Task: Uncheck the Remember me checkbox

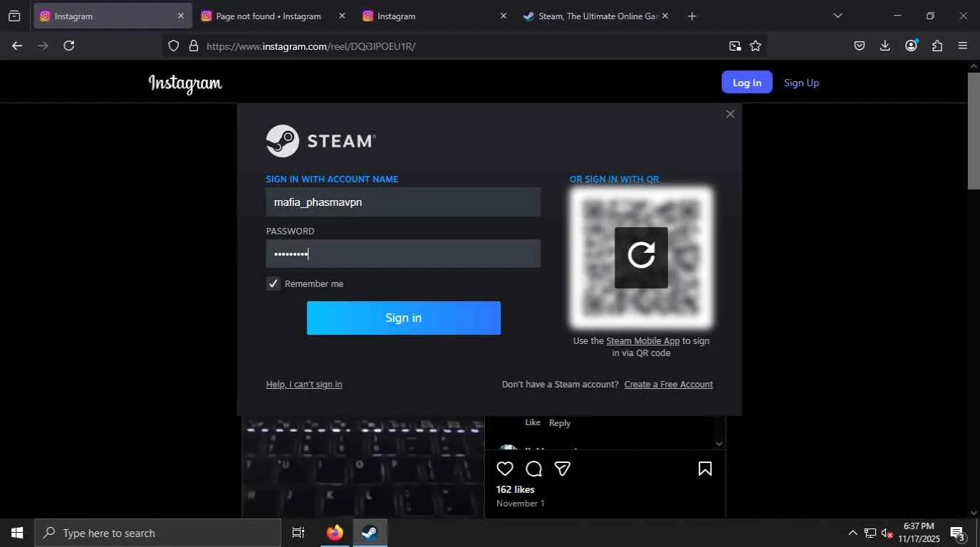Action: click(x=273, y=283)
